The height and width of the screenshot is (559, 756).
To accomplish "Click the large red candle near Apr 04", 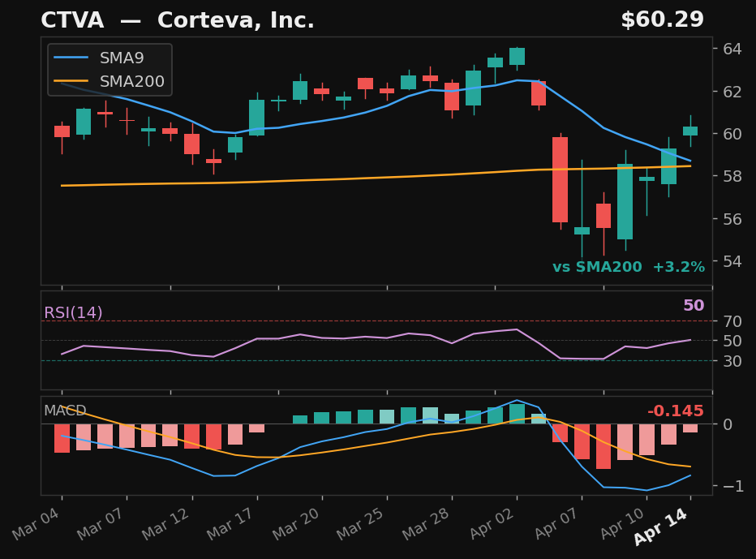I will tap(561, 180).
